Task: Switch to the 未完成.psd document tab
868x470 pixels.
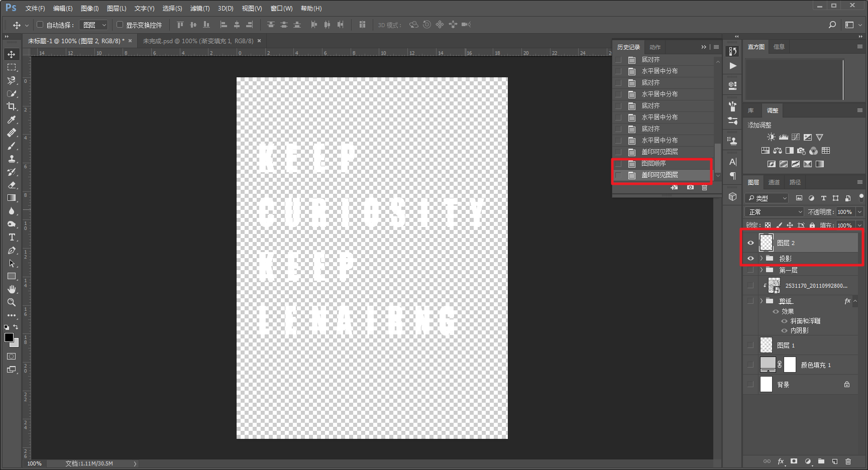Action: click(x=198, y=41)
